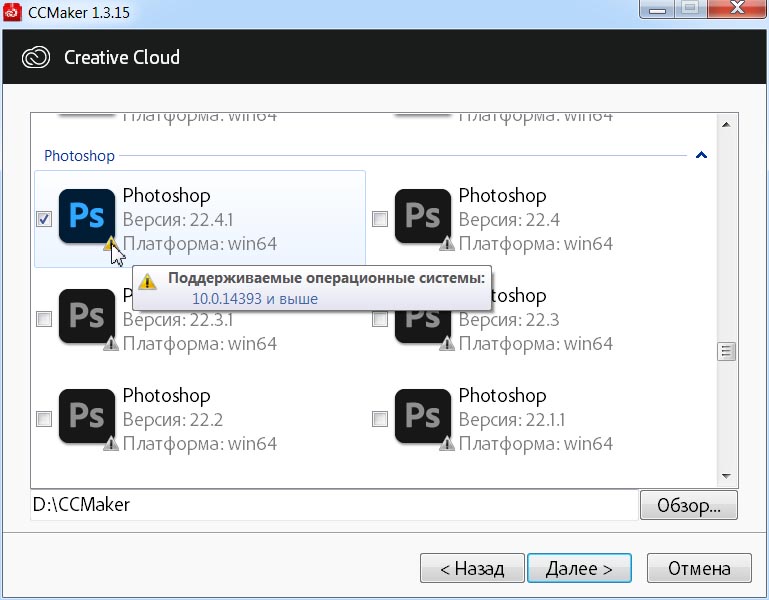Screen dimensions: 769x600
Task: Click the 10.0.14393 и выше tooltip text
Action: (x=255, y=298)
